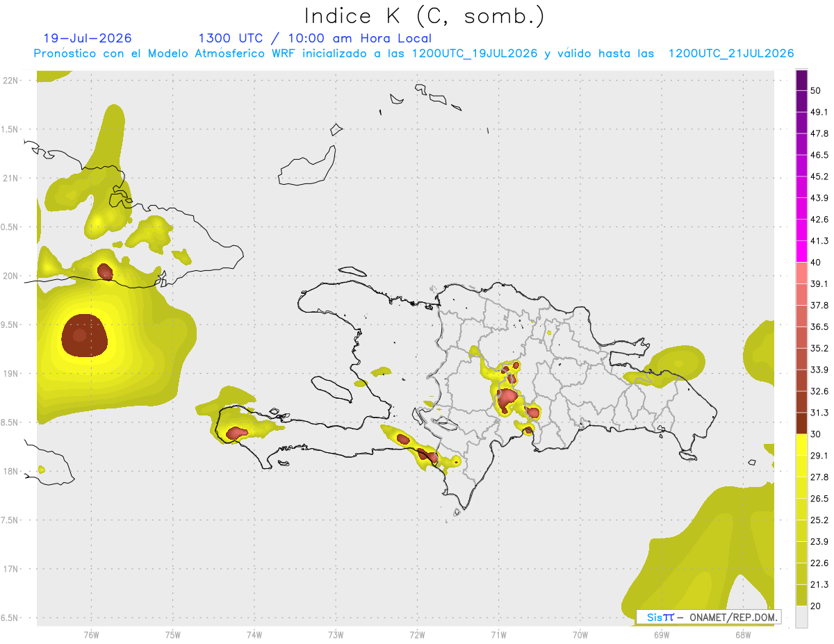Click the colorbar value '43.9'
Screen dimensions: 834x644
click(x=819, y=198)
